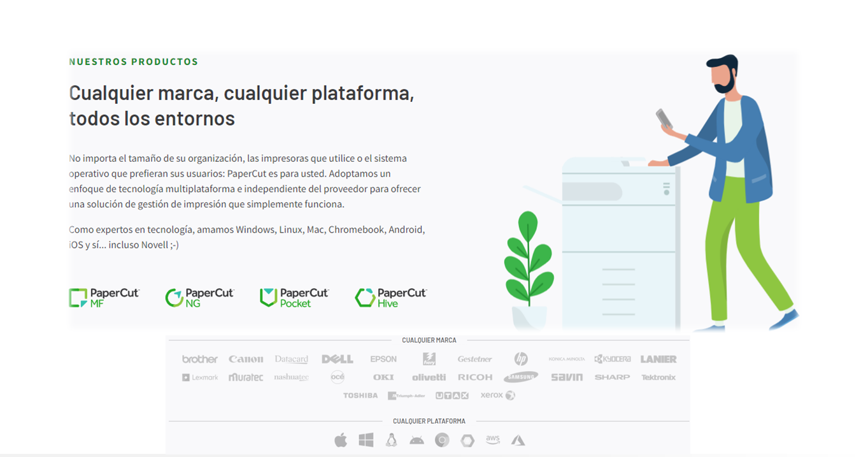Screen dimensions: 868x457
Task: Select the PaperCut Pocket logo
Action: pos(294,298)
